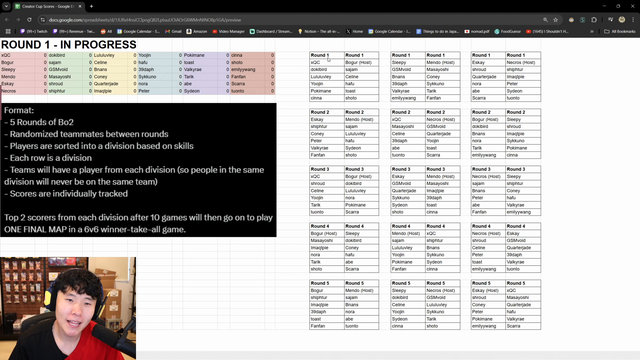
Task: Select the Masayoshi cell in score table
Action: pos(64,77)
